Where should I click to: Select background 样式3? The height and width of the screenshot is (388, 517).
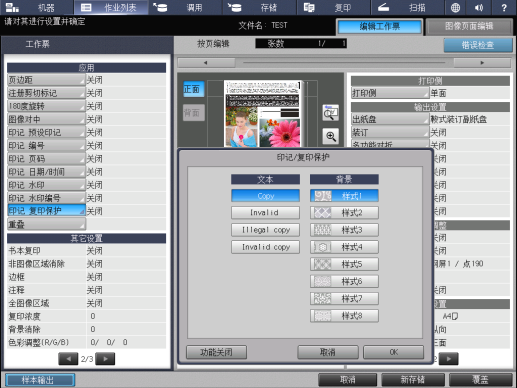coord(344,230)
